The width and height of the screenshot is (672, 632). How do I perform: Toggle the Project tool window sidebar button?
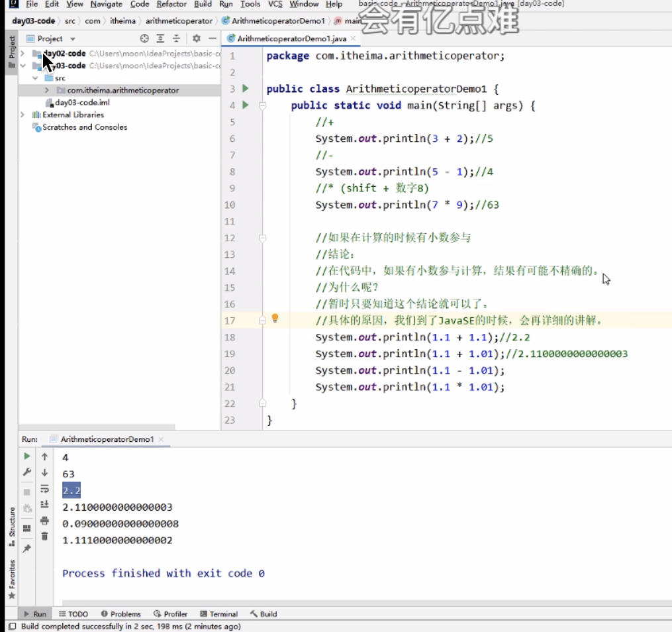tap(11, 52)
